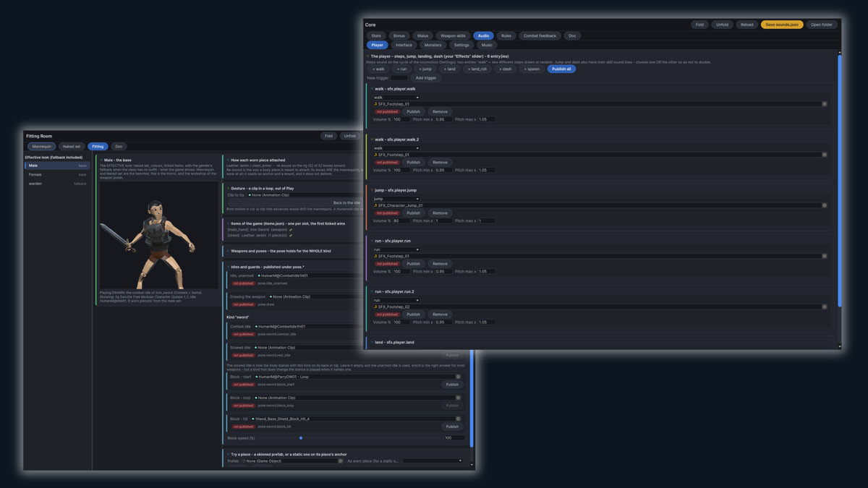Screen dimensions: 868x488
Task: Publish the pose.sword.block_hit pose
Action: 452,427
